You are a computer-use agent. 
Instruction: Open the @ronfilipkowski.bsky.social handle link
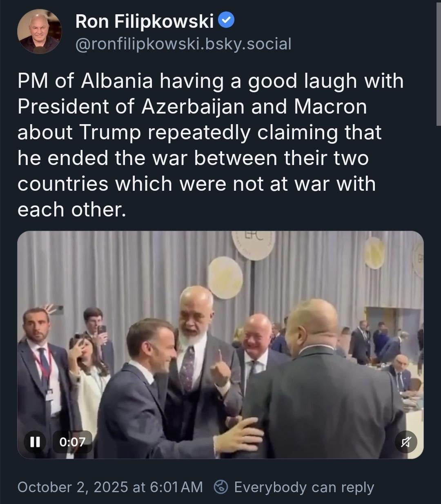coord(183,44)
